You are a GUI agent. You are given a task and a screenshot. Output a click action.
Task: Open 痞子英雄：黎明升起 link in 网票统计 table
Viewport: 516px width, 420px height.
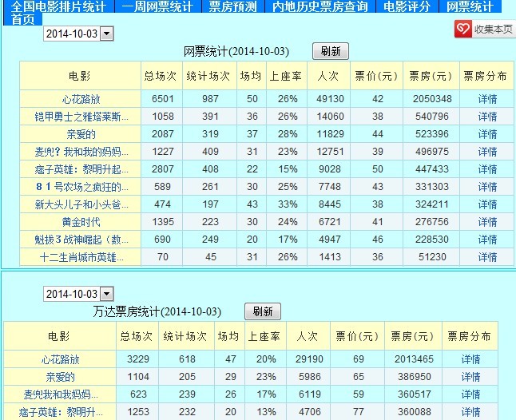[81, 169]
